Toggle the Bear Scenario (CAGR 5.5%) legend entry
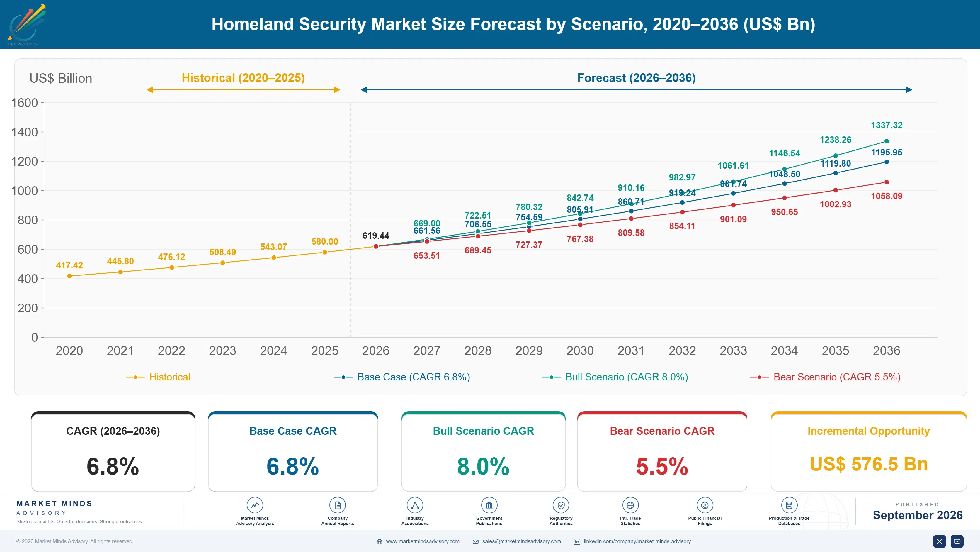 pyautogui.click(x=826, y=377)
